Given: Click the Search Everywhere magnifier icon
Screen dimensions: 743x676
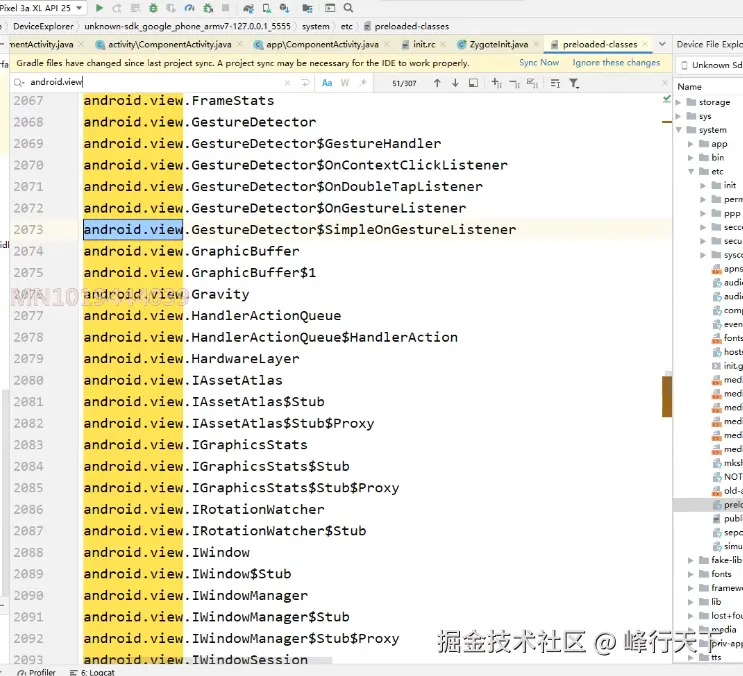Looking at the screenshot, I should coord(348,8).
